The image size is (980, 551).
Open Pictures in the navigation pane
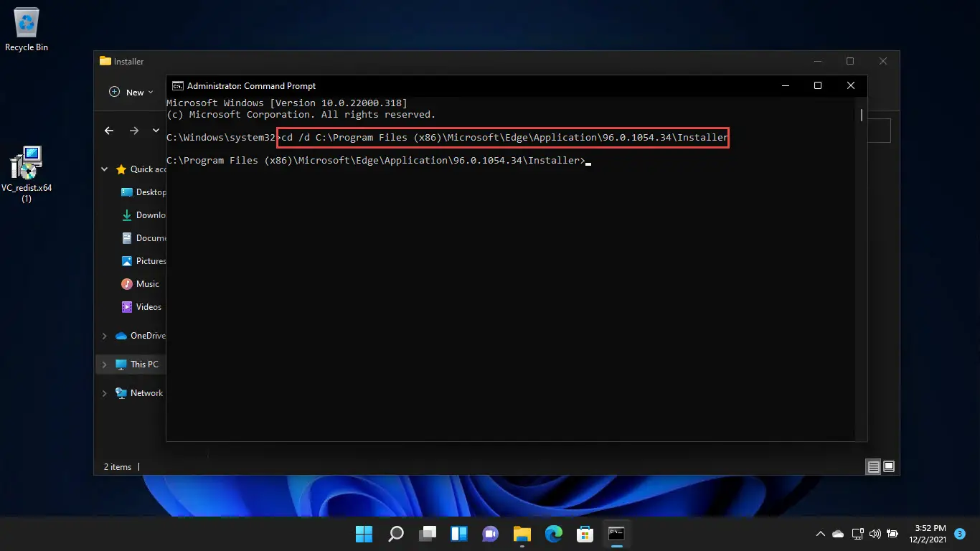click(x=143, y=261)
